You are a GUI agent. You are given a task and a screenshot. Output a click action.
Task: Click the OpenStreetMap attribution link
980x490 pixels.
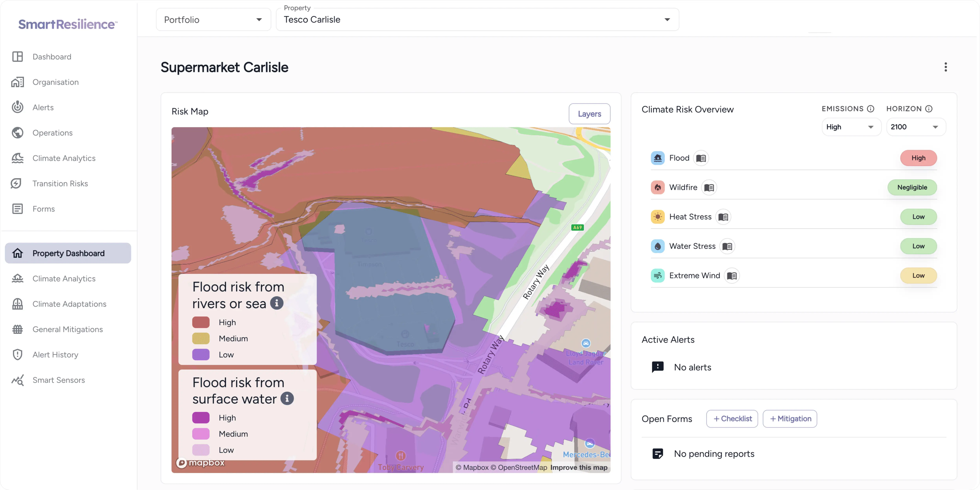(519, 468)
